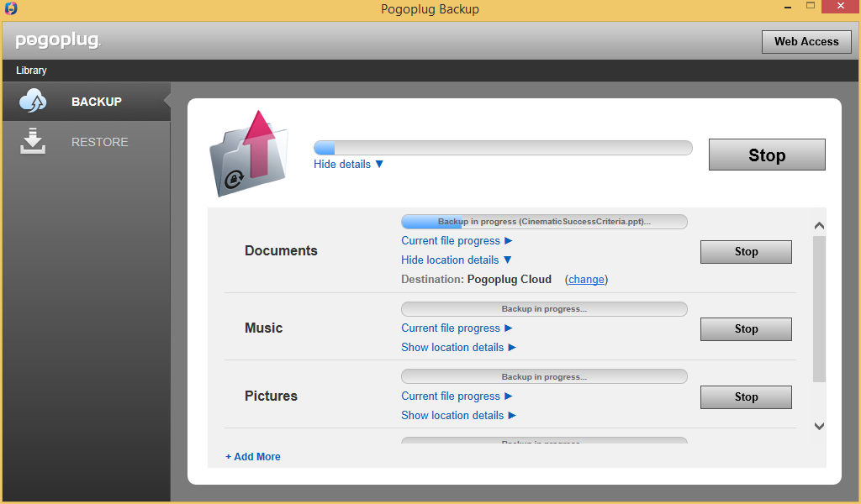Click the Pogoplug app icon in title bar
The height and width of the screenshot is (504, 861).
click(x=10, y=8)
